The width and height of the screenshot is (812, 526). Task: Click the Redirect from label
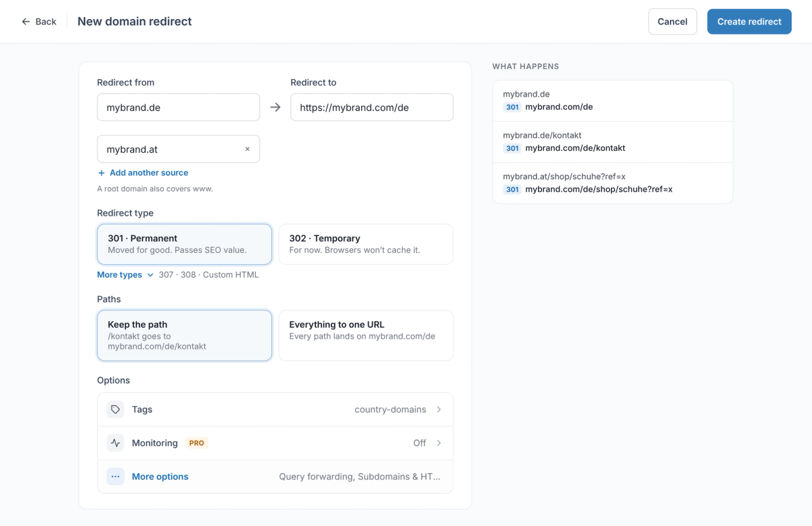coord(126,82)
